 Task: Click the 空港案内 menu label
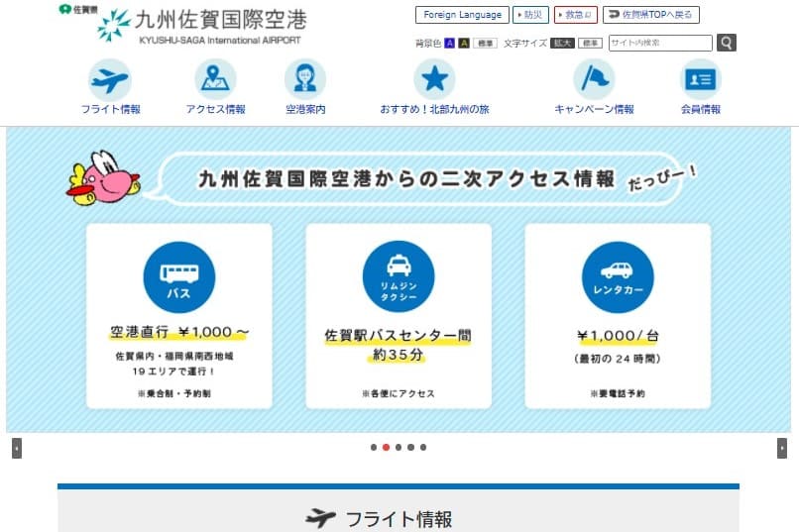coord(305,109)
